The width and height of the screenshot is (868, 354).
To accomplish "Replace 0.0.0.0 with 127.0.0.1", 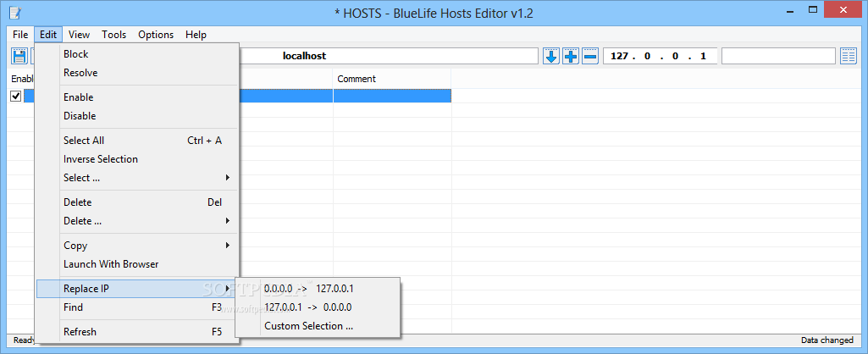I will (x=308, y=289).
